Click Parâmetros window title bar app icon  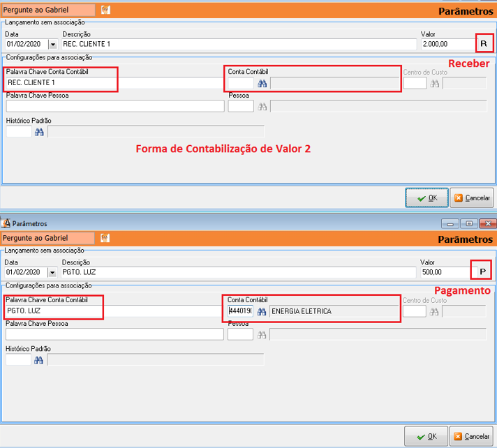(6, 223)
